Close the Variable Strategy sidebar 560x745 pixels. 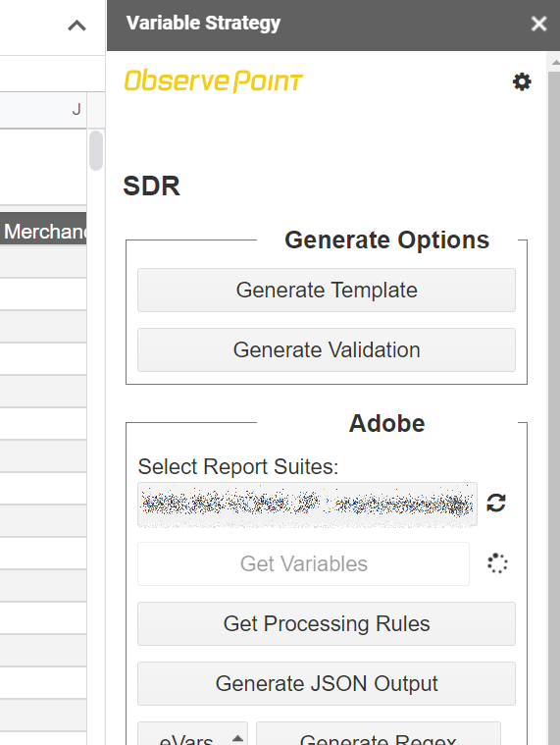[538, 24]
